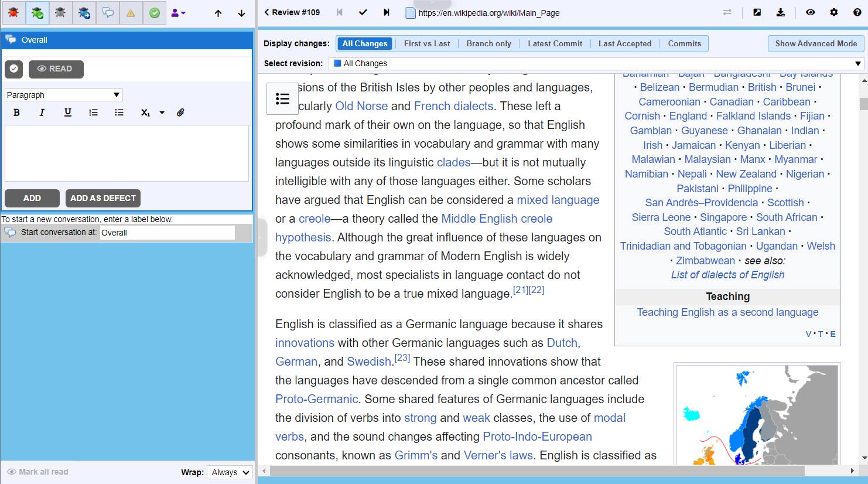Image resolution: width=868 pixels, height=484 pixels.
Task: Open the Wrap Always dropdown
Action: [x=230, y=472]
